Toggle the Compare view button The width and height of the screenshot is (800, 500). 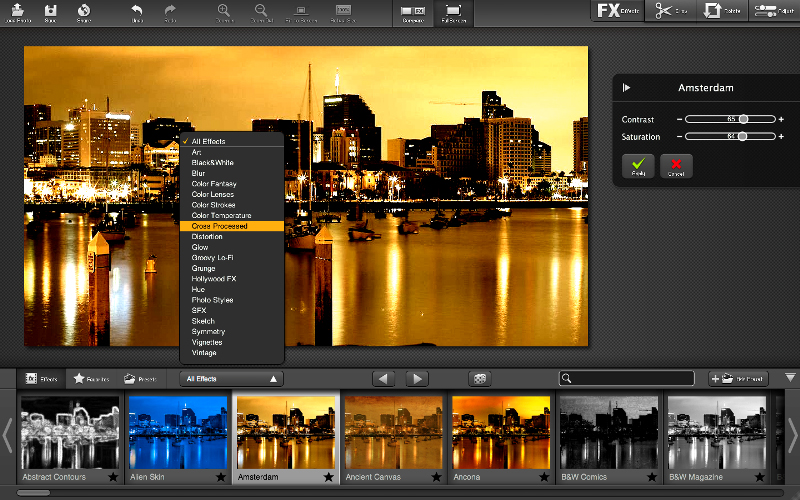click(411, 12)
